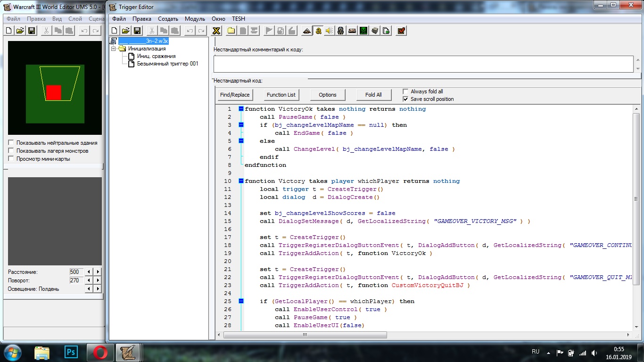Click Open Map icon in Trigger Editor toolbar

click(126, 31)
